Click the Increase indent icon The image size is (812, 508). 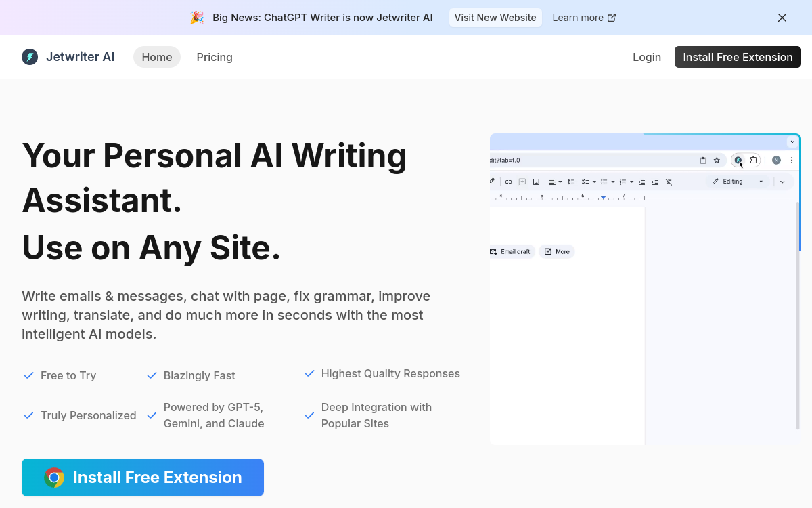coord(655,182)
